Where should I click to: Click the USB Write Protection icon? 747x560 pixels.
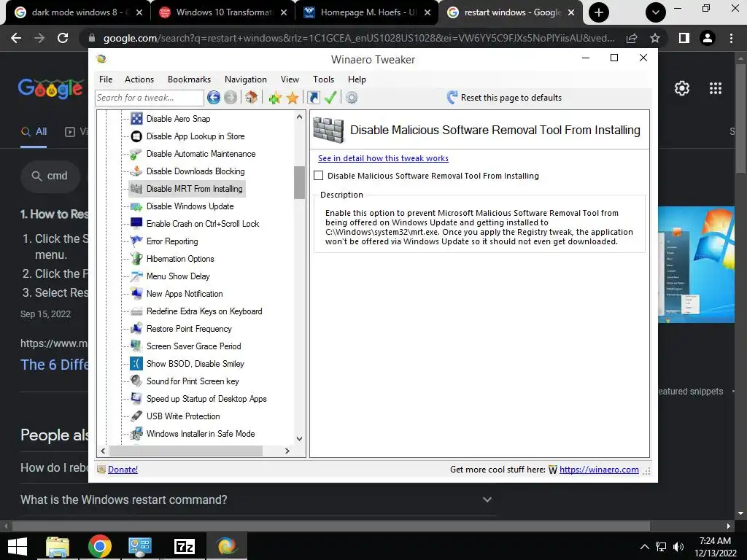point(136,416)
